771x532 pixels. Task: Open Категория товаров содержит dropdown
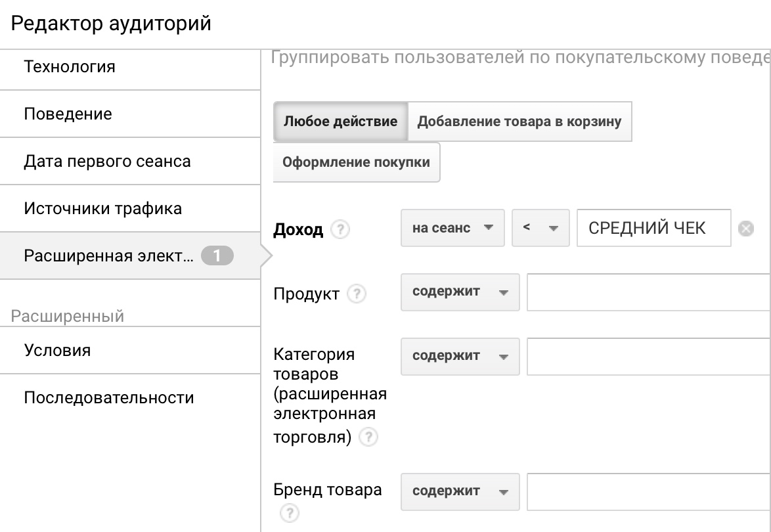460,356
